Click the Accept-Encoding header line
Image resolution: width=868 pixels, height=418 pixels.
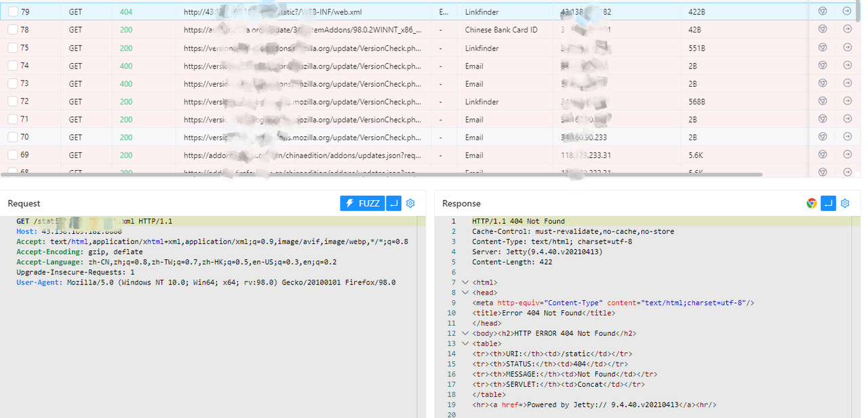[79, 252]
